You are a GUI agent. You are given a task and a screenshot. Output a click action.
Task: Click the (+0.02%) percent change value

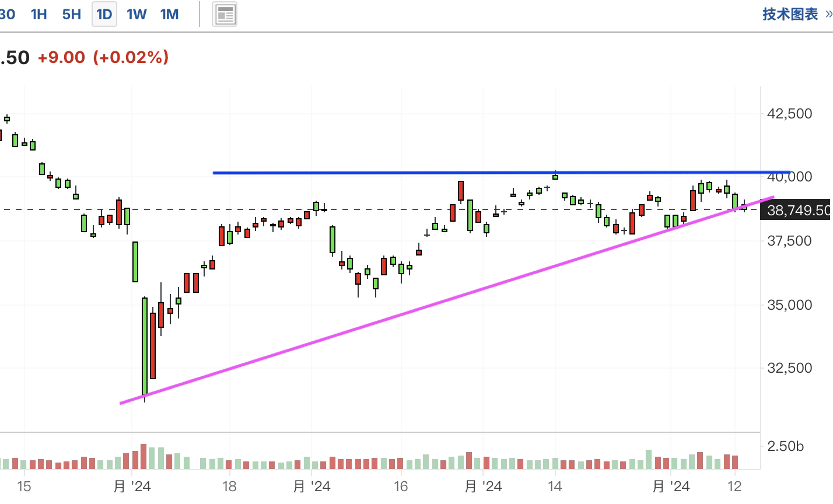(131, 57)
